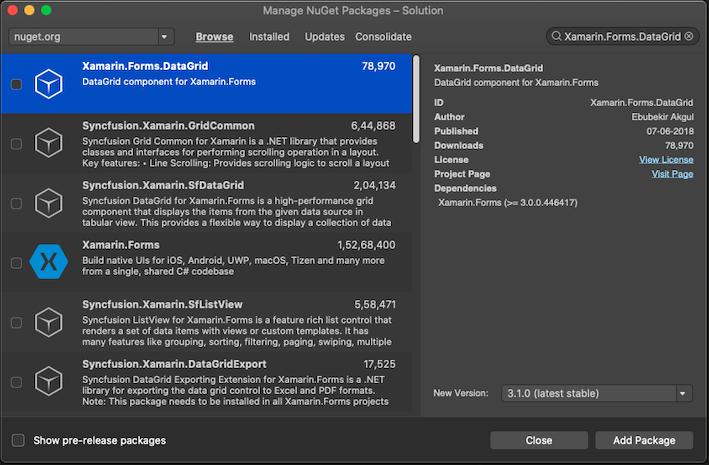This screenshot has width=709, height=465.
Task: Click the magnifier icon in search field
Action: [x=557, y=36]
